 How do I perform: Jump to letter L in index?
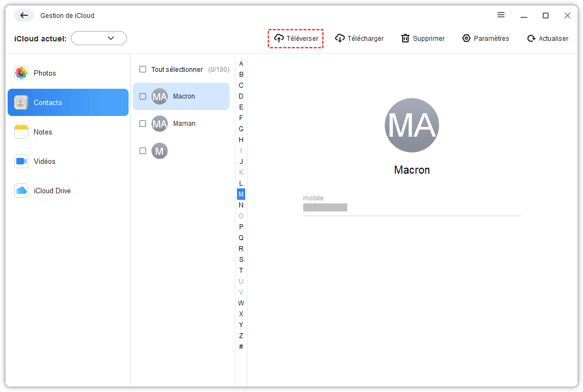click(241, 183)
